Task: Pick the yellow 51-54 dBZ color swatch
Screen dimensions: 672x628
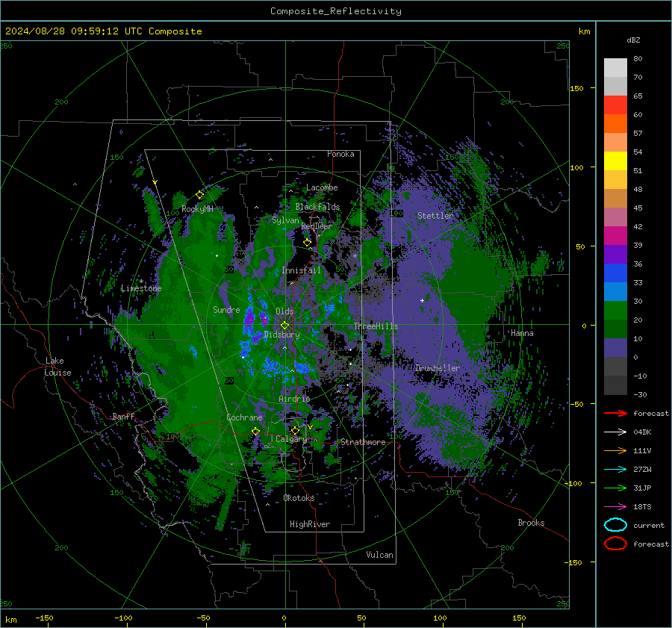Action: click(x=615, y=161)
